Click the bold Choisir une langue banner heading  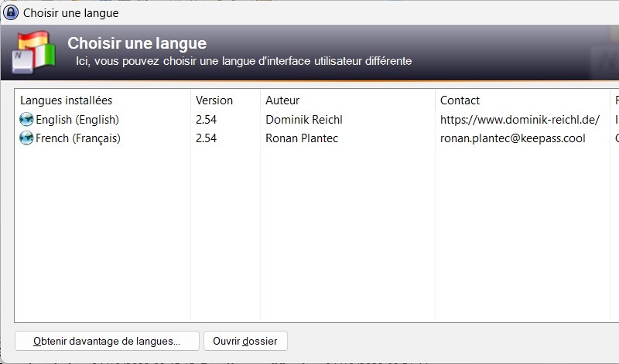(137, 43)
